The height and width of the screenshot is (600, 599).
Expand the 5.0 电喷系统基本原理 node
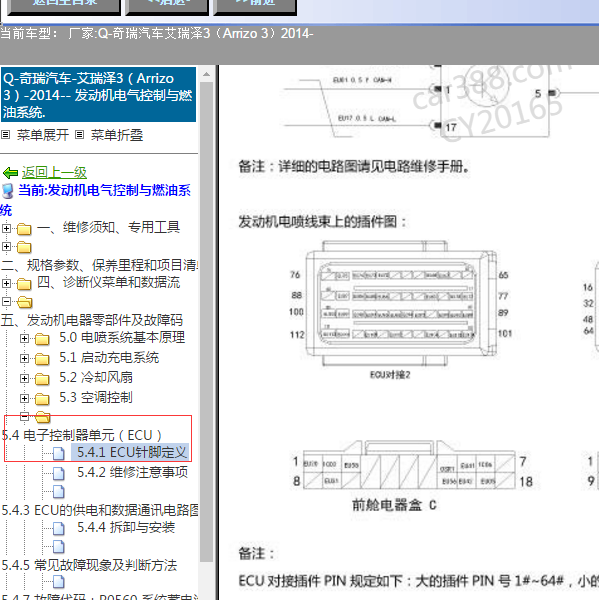pyautogui.click(x=24, y=338)
